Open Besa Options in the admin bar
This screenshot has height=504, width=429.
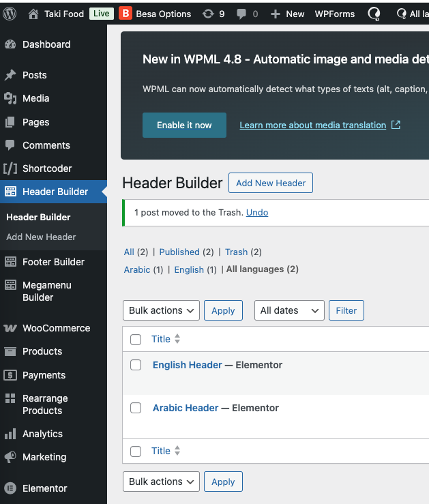coord(163,14)
